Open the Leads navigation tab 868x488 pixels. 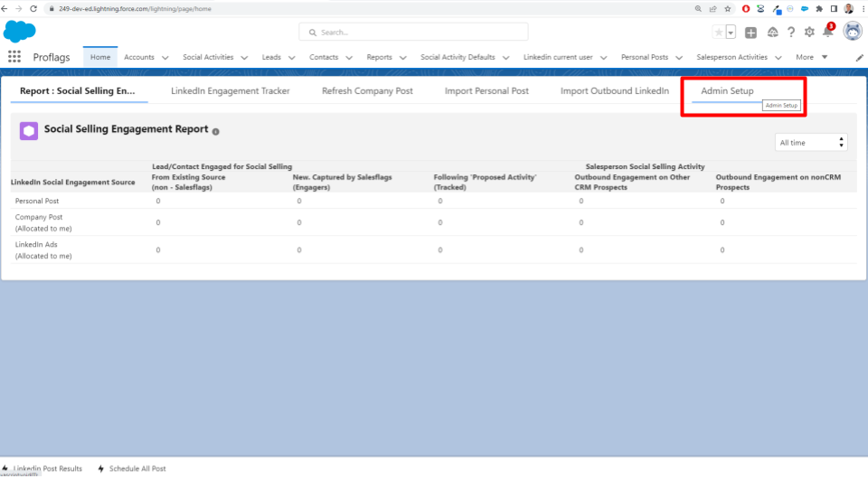(x=271, y=57)
